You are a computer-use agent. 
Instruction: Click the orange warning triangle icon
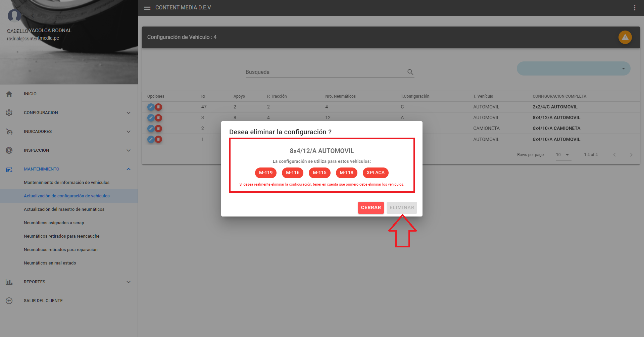click(625, 37)
